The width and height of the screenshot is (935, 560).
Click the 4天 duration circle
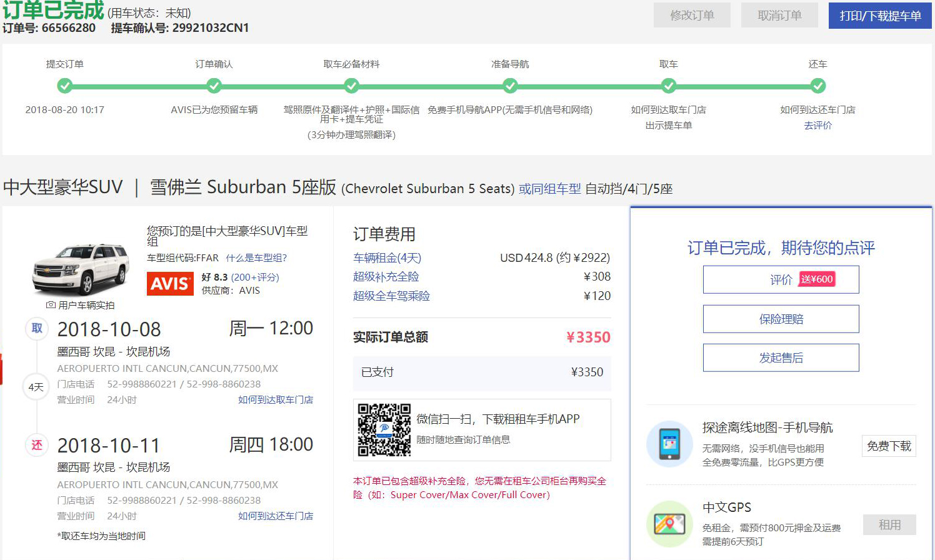[36, 387]
